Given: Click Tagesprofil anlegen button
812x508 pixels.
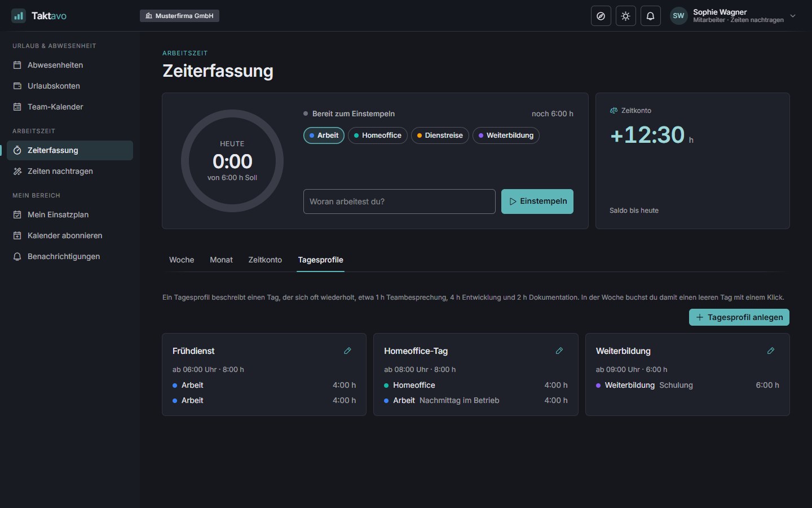Looking at the screenshot, I should click(739, 317).
